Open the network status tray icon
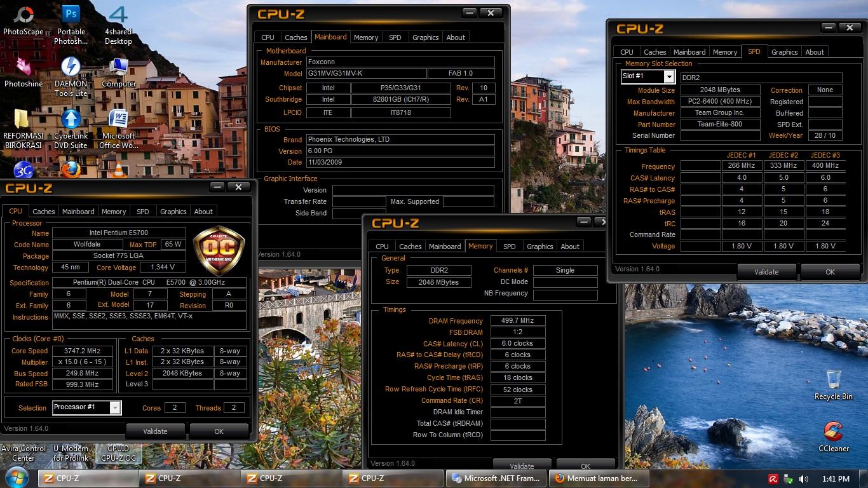The image size is (868, 488). pos(789,479)
